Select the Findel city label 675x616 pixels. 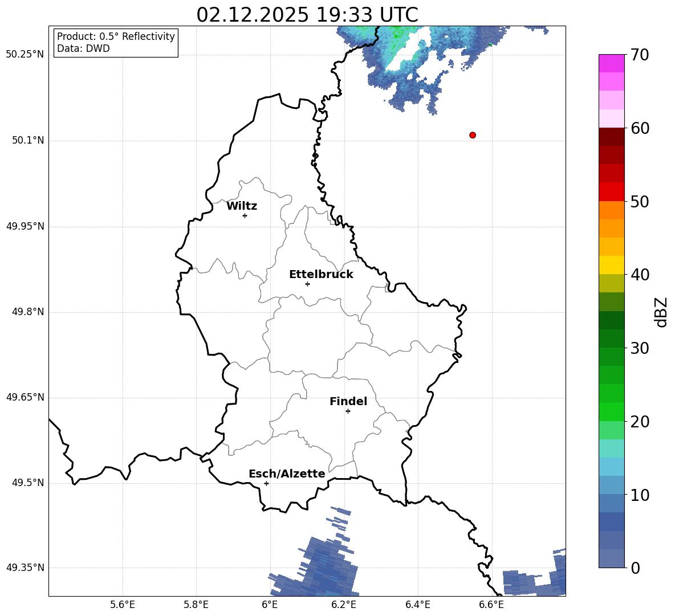point(348,401)
